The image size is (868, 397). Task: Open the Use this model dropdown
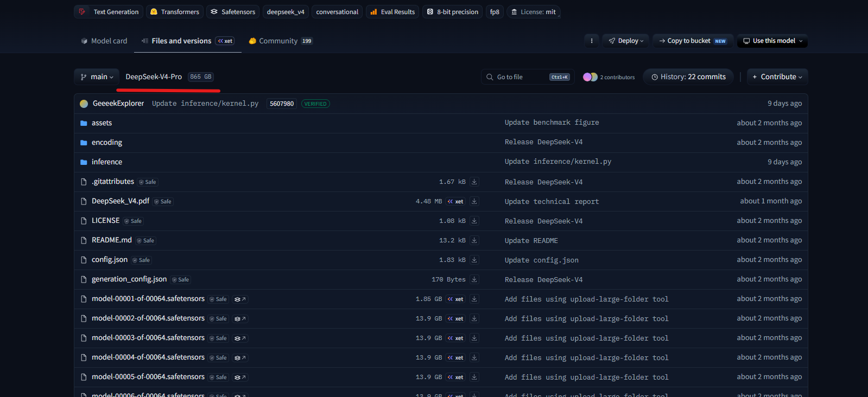[x=772, y=41]
